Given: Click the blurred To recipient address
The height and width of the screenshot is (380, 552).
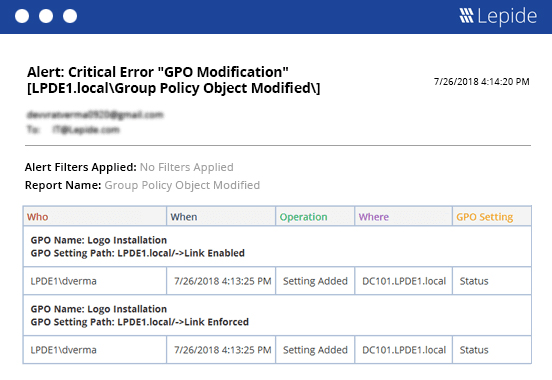Looking at the screenshot, I should (x=86, y=130).
